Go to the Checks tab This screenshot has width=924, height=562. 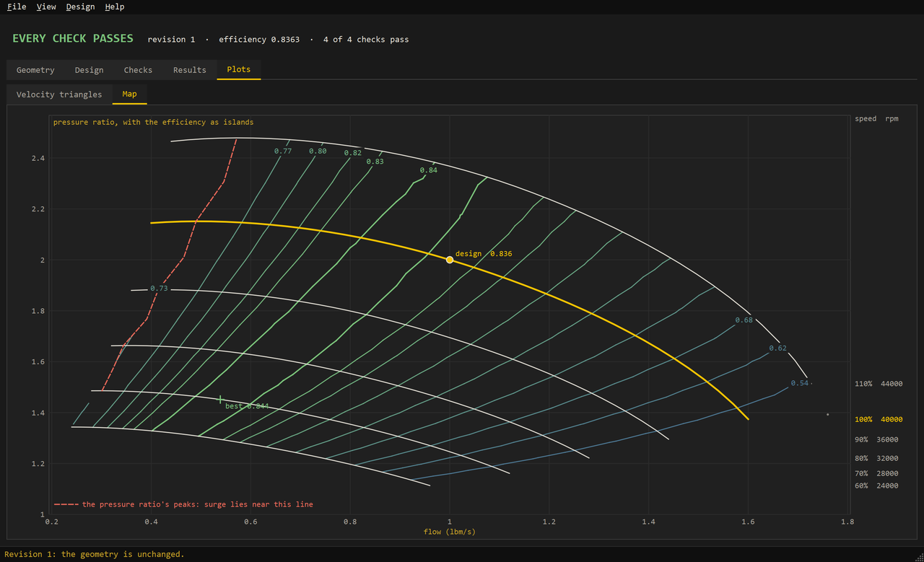pyautogui.click(x=138, y=70)
